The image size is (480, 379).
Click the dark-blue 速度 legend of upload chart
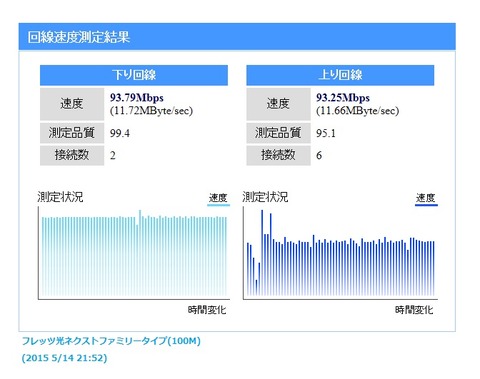tap(426, 199)
